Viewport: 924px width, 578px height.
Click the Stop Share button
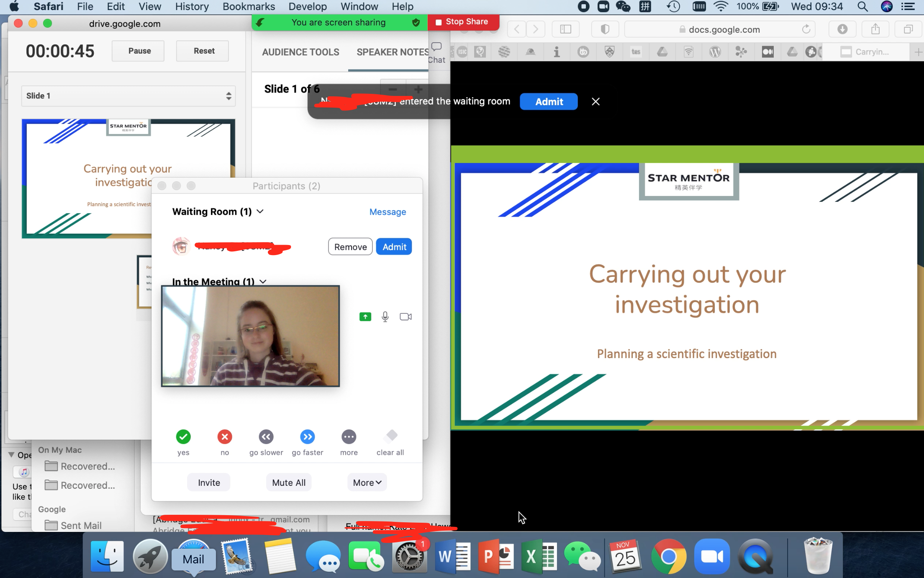coord(463,22)
